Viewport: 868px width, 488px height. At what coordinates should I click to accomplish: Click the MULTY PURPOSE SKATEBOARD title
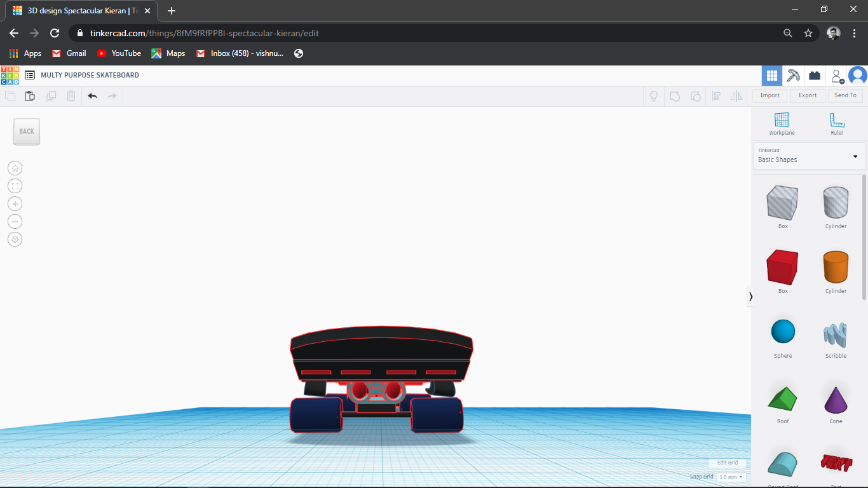click(x=90, y=75)
